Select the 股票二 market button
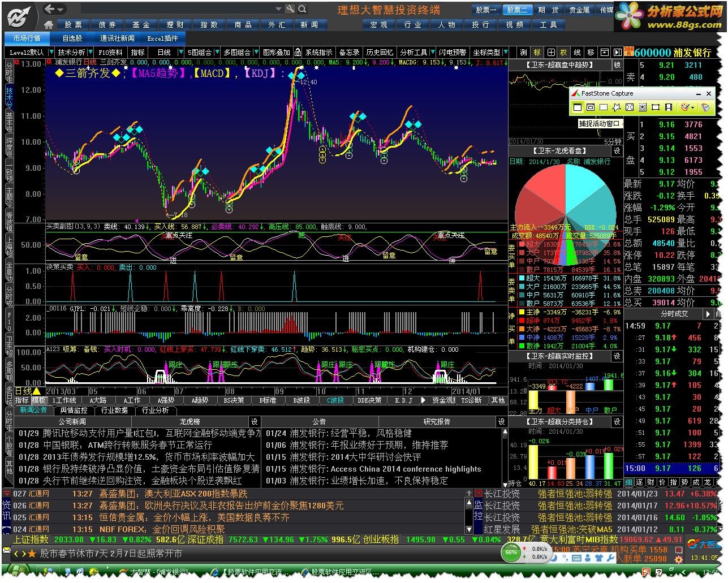The image size is (728, 583). (x=517, y=10)
